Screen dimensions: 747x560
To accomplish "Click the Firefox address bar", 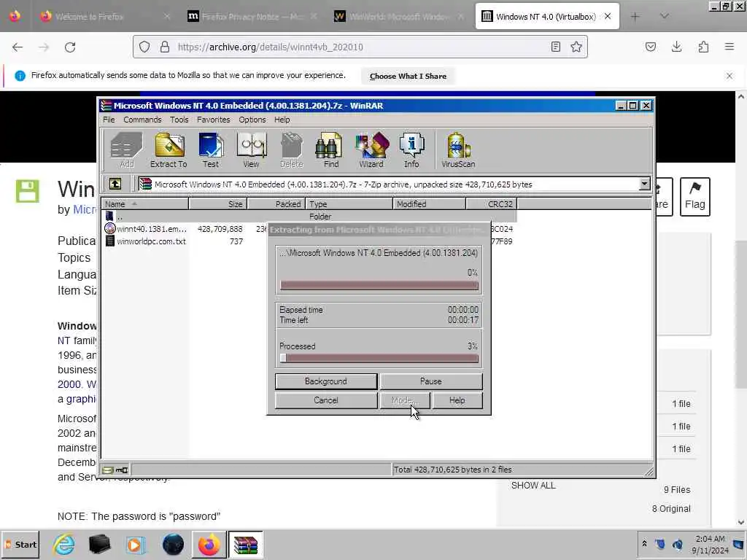I will click(360, 47).
